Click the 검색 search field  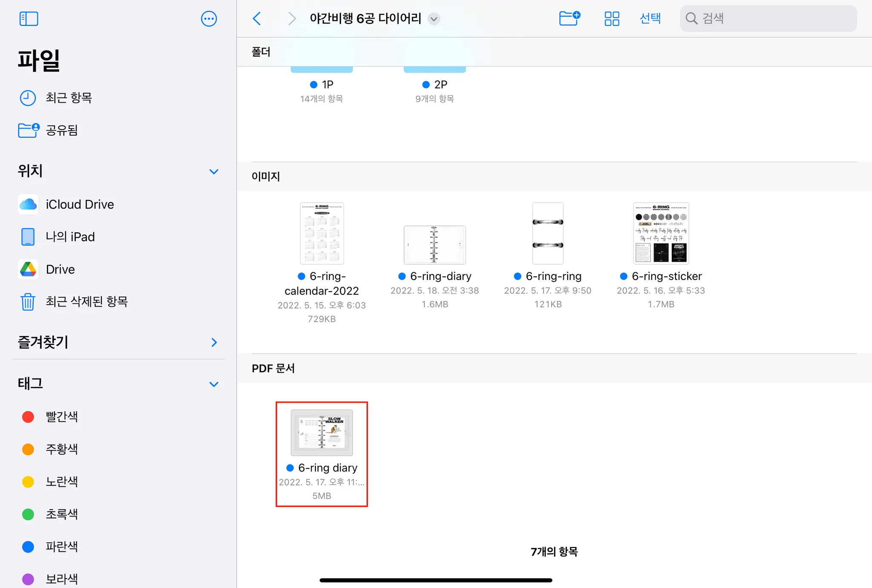point(768,18)
